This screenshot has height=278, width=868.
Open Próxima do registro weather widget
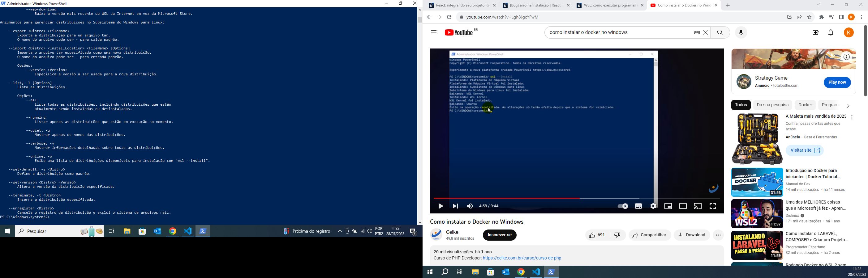pos(307,231)
